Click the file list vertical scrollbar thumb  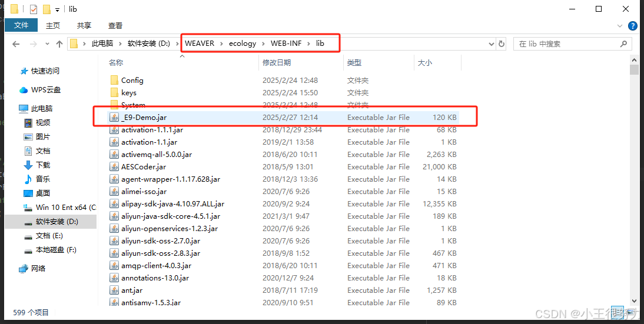[634, 69]
